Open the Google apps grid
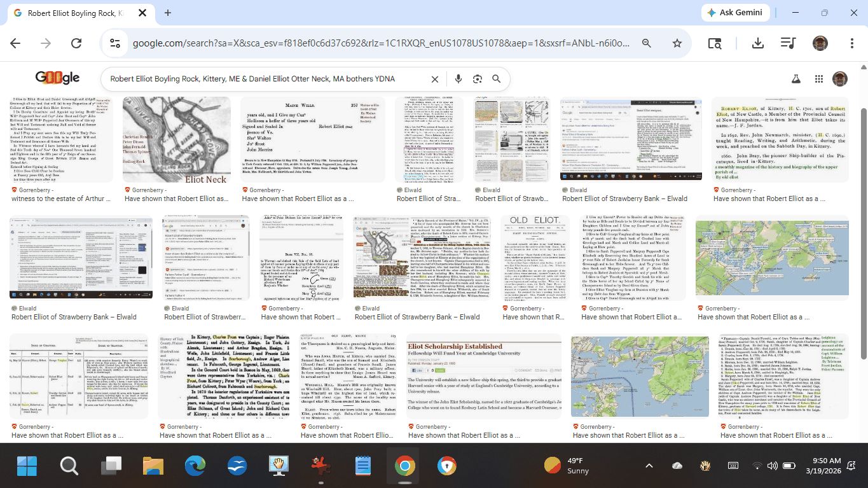868x488 pixels. pyautogui.click(x=819, y=79)
